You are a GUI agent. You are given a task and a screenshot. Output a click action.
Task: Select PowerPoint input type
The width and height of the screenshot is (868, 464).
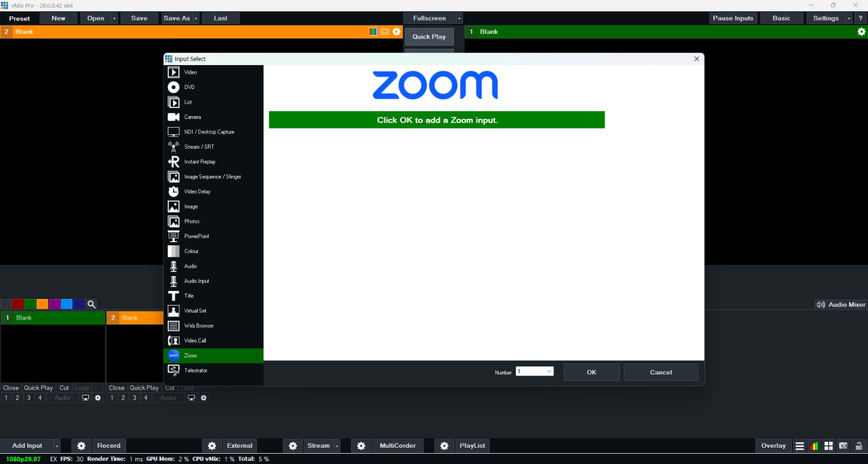click(x=213, y=236)
